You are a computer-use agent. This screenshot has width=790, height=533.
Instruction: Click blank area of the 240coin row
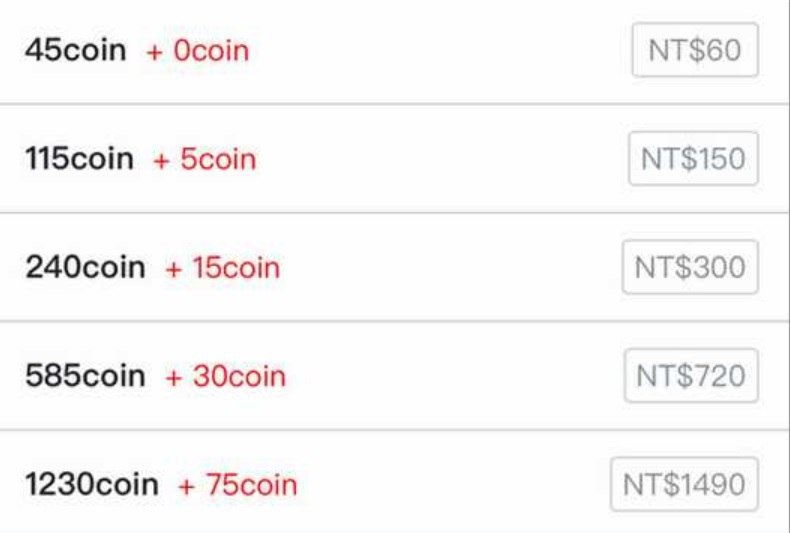coord(450,267)
